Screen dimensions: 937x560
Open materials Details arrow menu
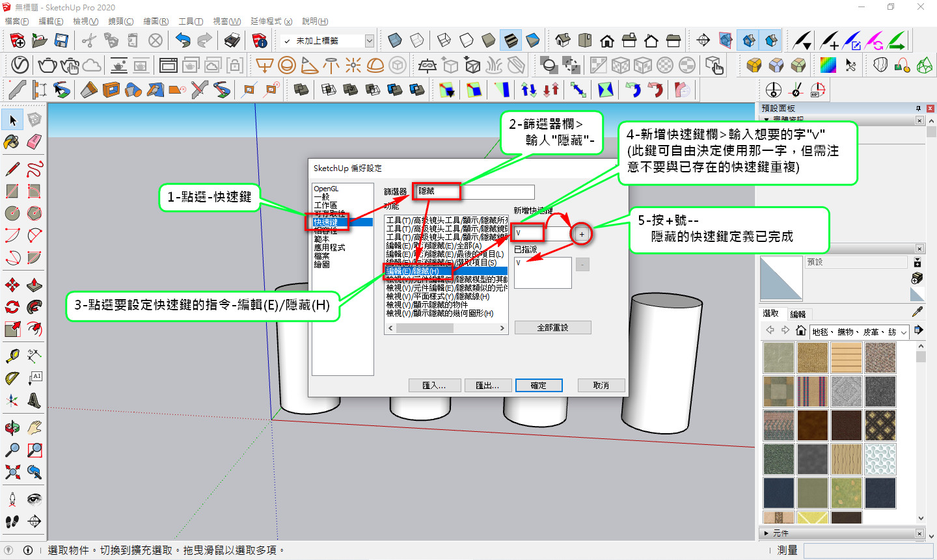coord(918,330)
